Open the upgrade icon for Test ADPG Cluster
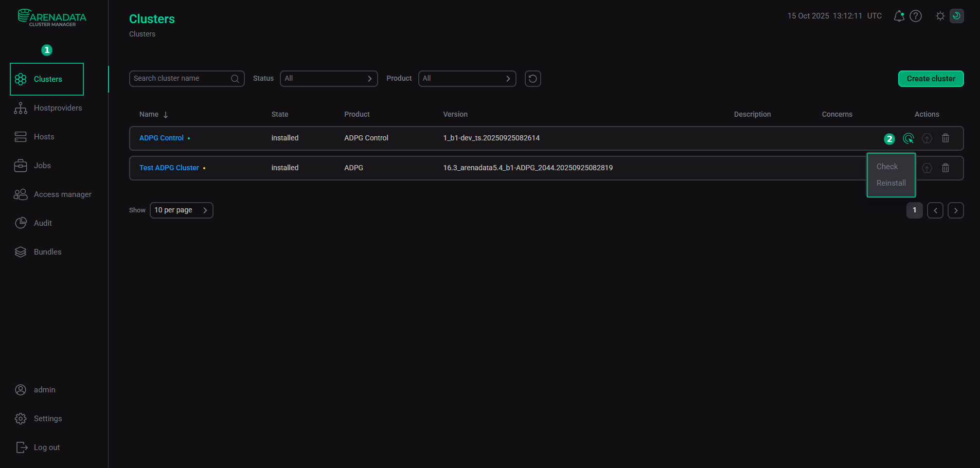Viewport: 980px width, 468px height. tap(926, 168)
